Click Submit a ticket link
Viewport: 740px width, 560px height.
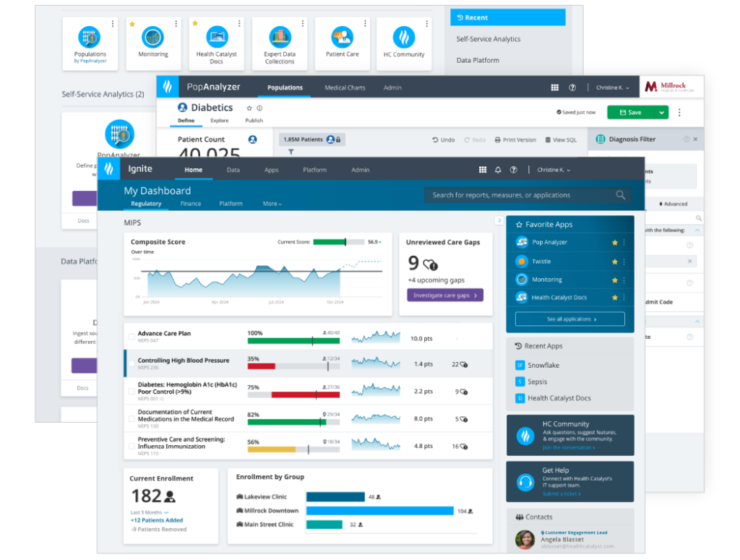click(561, 494)
